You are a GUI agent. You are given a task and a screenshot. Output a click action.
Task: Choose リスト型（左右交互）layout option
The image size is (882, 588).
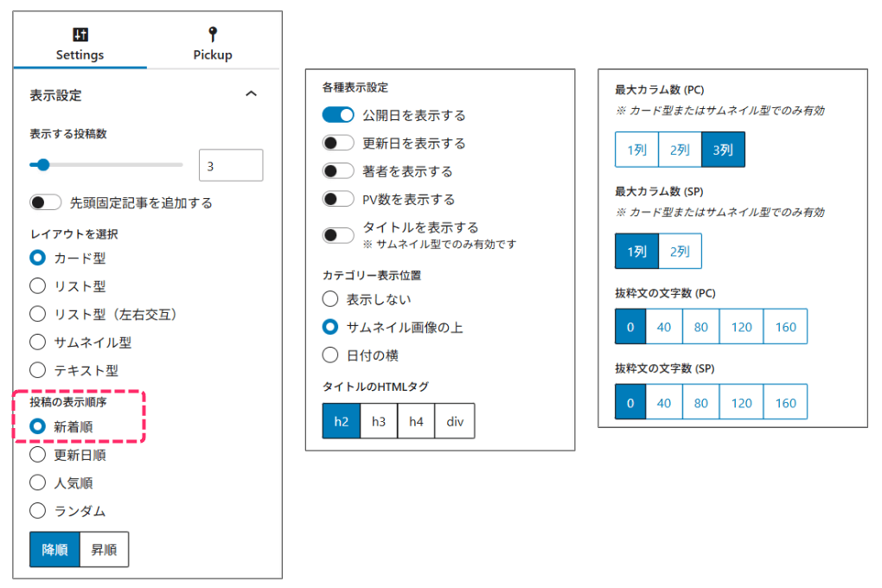pyautogui.click(x=38, y=314)
